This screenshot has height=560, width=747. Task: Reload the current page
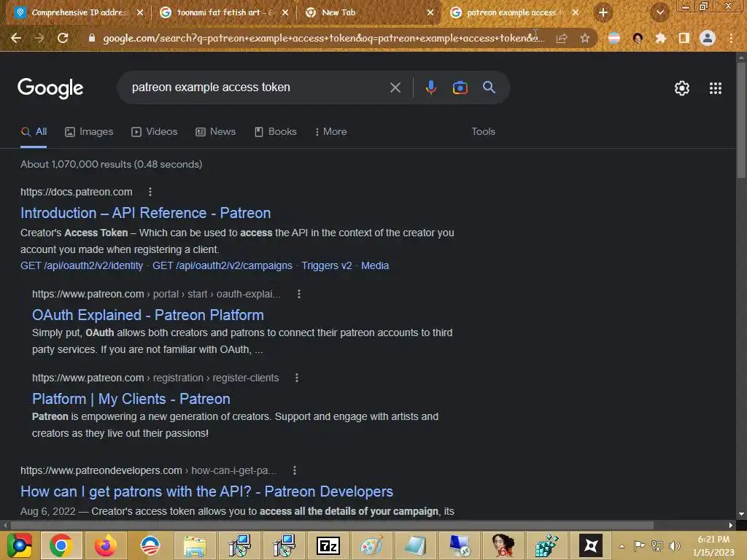coord(63,38)
